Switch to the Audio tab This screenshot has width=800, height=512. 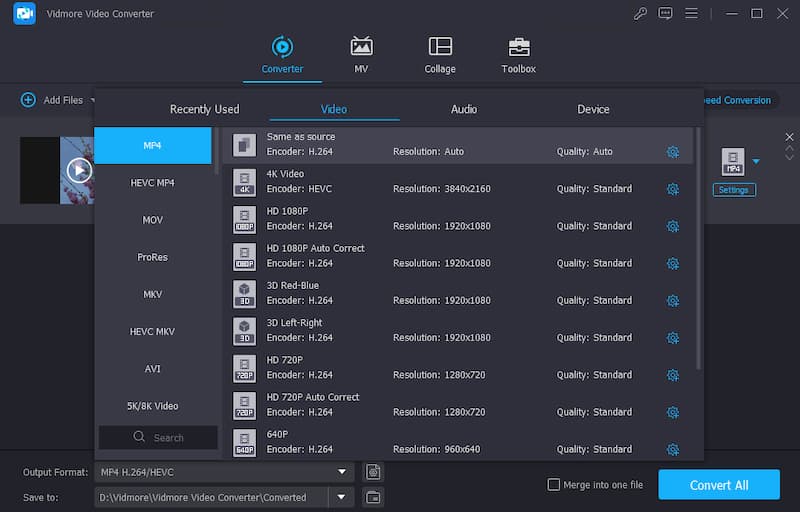464,109
